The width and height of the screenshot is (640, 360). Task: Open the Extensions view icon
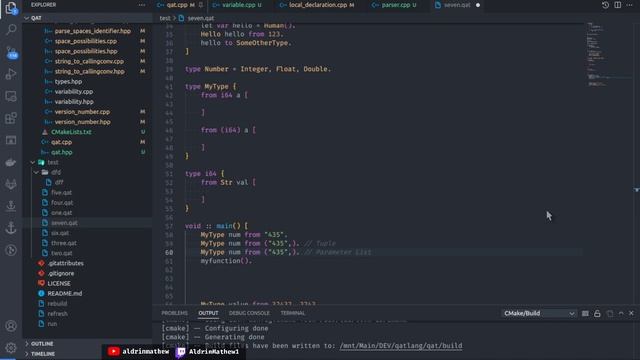click(11, 118)
